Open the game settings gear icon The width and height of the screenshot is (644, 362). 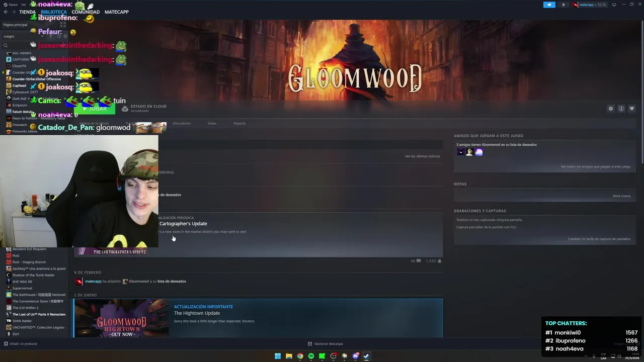[x=611, y=109]
